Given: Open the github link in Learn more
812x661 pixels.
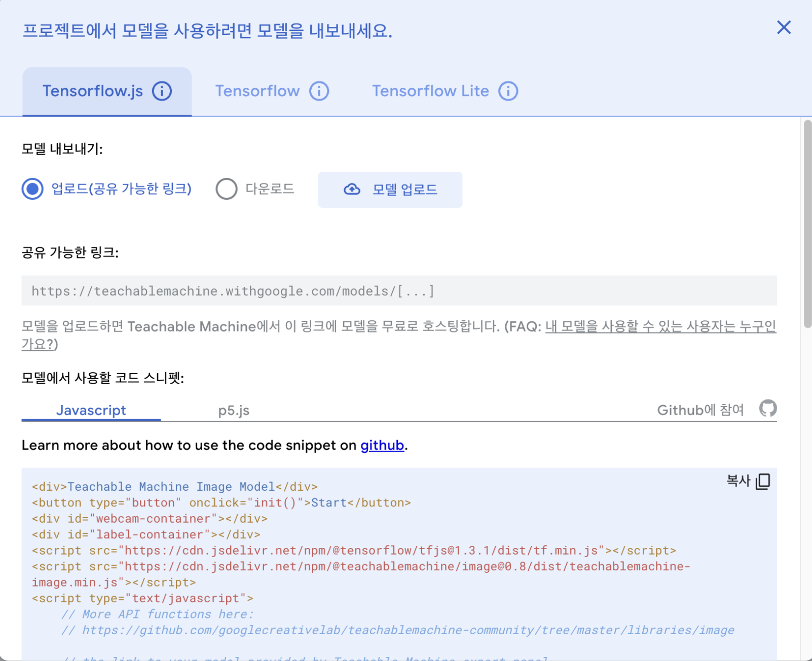Looking at the screenshot, I should (x=382, y=445).
